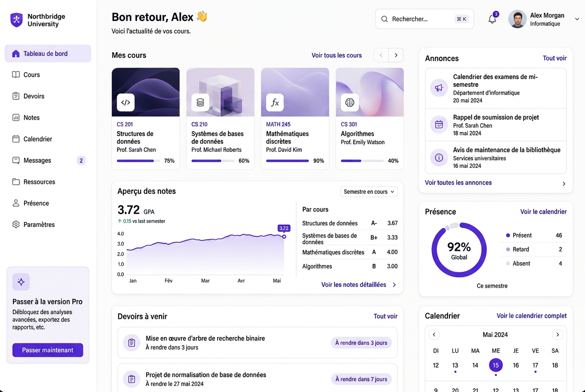Click the 40% progress bar on Algorithmes

(x=362, y=161)
